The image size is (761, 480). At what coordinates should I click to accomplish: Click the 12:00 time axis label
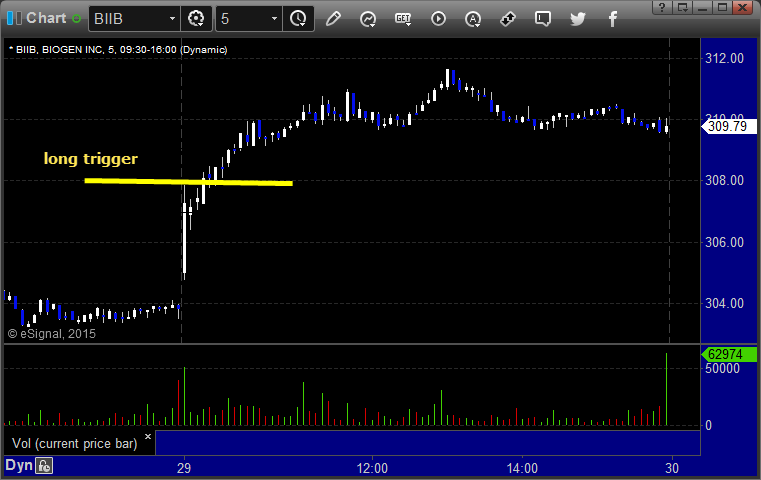pos(372,468)
